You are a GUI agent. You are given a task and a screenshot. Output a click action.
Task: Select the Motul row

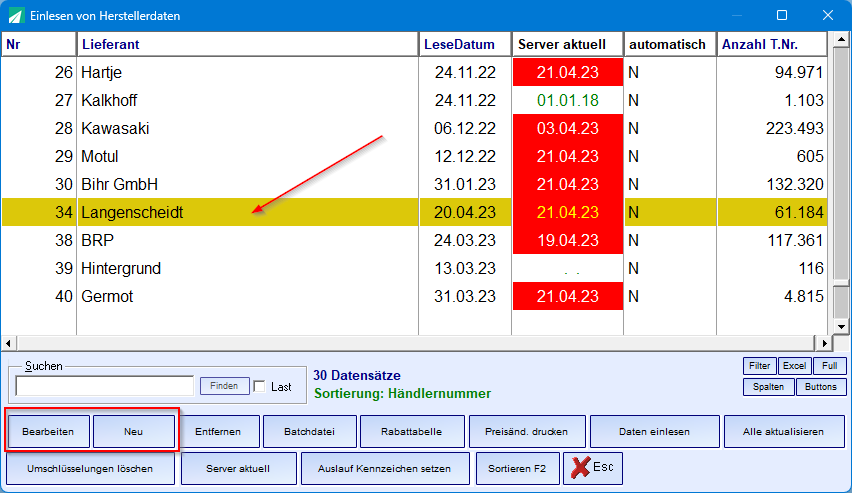pyautogui.click(x=415, y=156)
